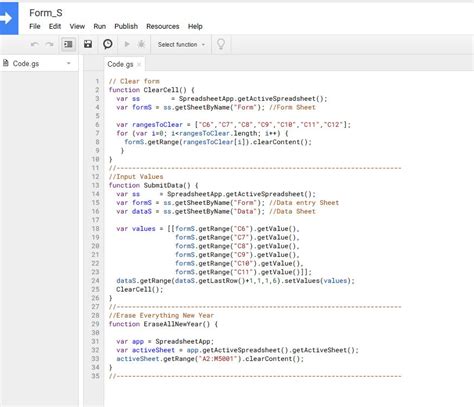Click line number 18 in gutter
Image resolution: width=474 pixels, height=407 pixels.
pos(96,229)
